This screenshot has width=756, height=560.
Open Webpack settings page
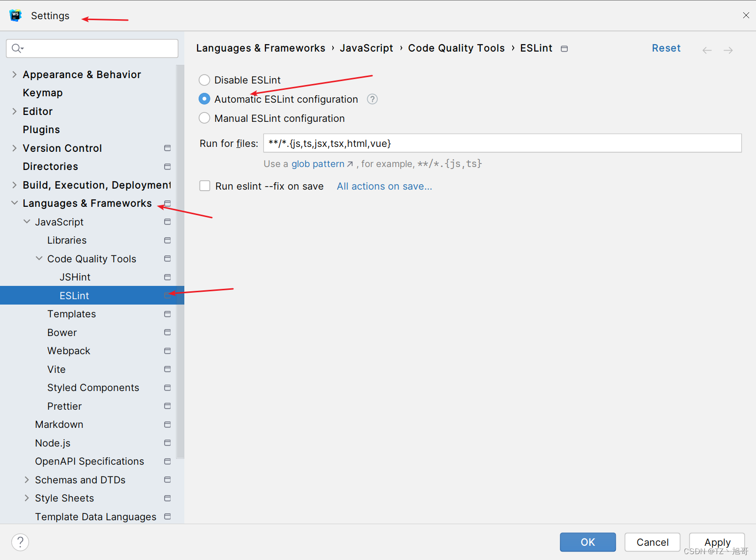(x=69, y=351)
